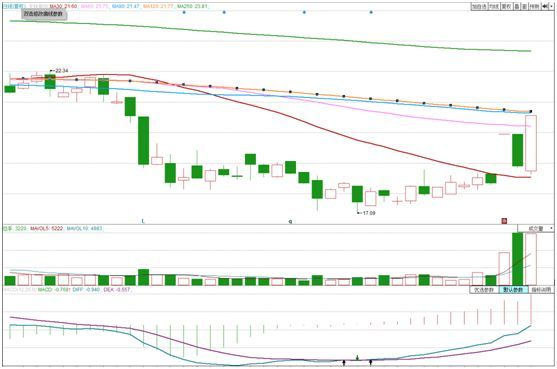The width and height of the screenshot is (557, 369).
Task: Expand the 成交量 volume indicator dropdown
Action: tap(536, 228)
